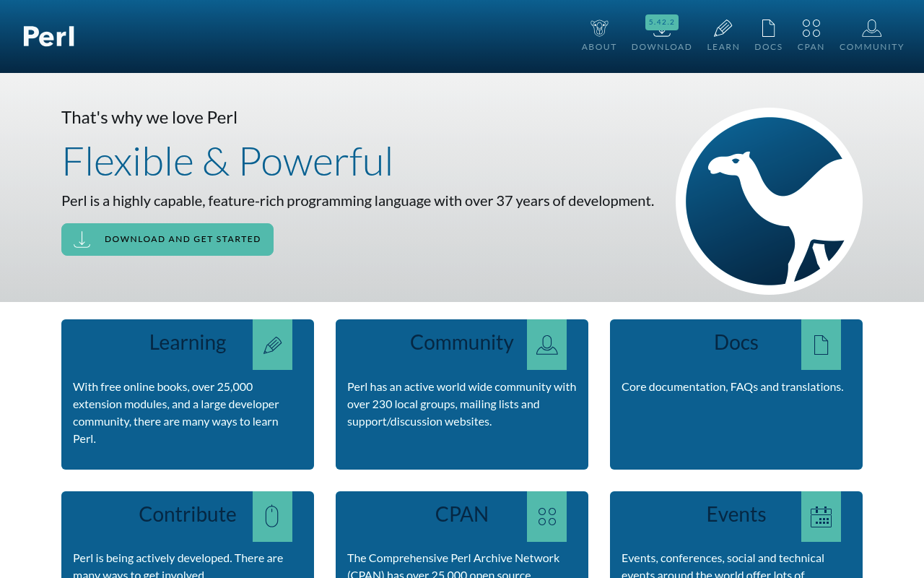Image resolution: width=924 pixels, height=578 pixels.
Task: Click the 5.42.2 version badge
Action: click(x=662, y=22)
